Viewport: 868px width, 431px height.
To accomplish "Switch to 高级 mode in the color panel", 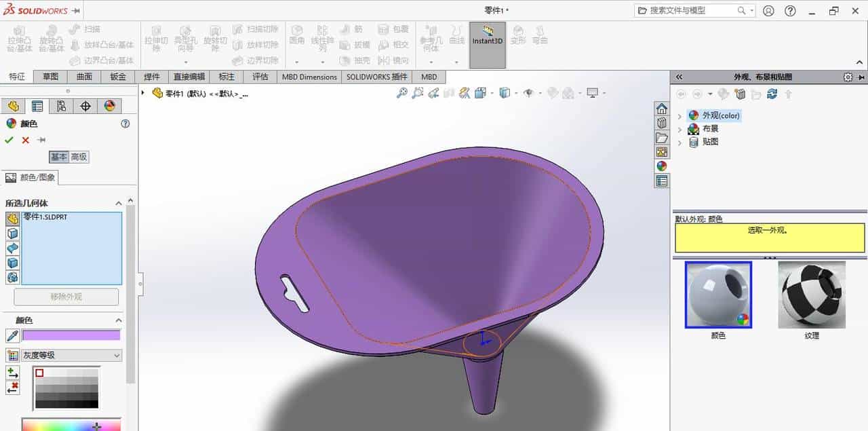I will [77, 157].
